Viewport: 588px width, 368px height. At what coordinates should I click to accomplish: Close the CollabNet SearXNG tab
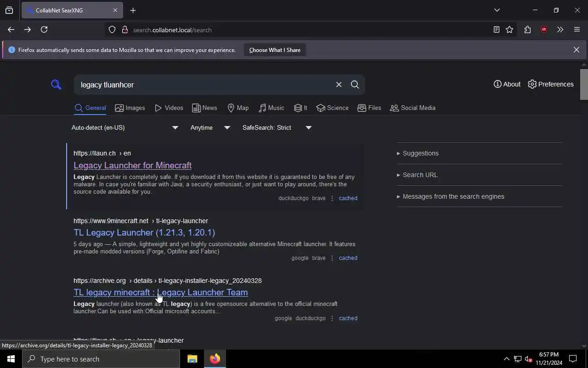click(115, 10)
